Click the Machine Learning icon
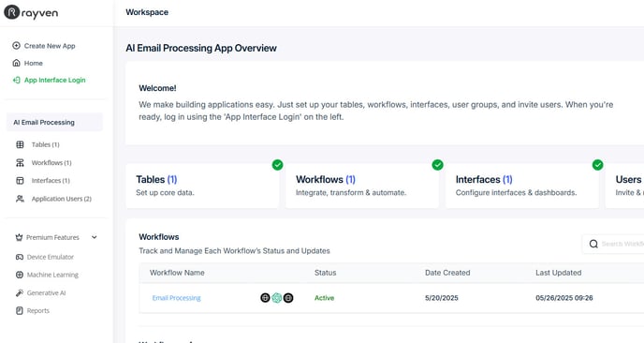Screen dimensions: 644x343 pos(20,275)
